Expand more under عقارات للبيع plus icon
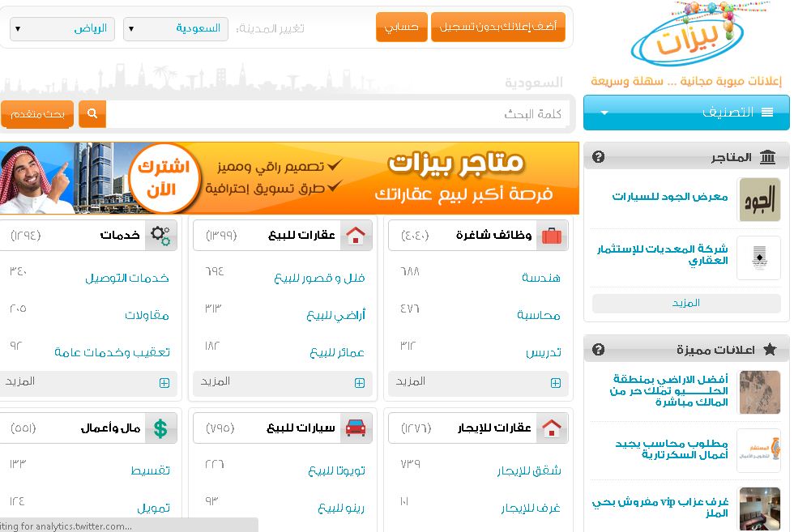 [x=360, y=383]
